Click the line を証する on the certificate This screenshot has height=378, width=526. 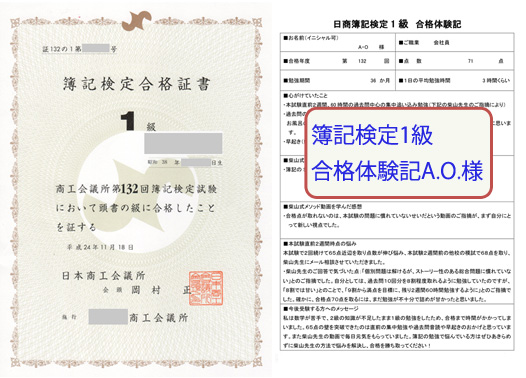click(x=76, y=227)
